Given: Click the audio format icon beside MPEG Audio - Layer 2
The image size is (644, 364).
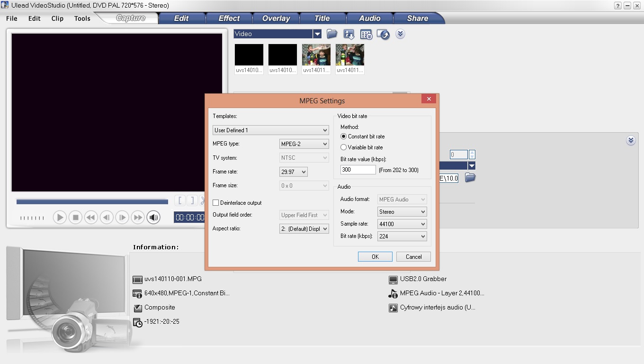Looking at the screenshot, I should click(x=393, y=294).
